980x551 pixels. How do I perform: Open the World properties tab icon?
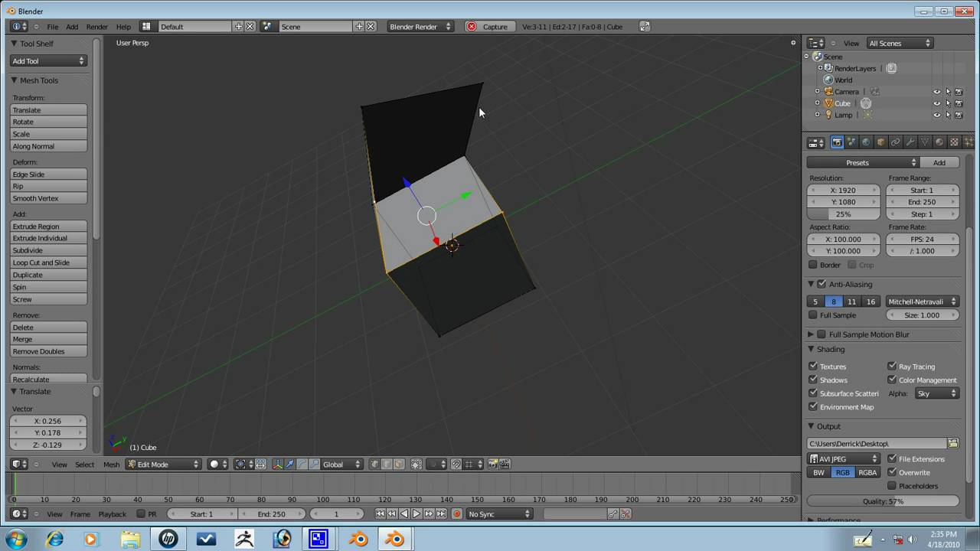pos(866,142)
